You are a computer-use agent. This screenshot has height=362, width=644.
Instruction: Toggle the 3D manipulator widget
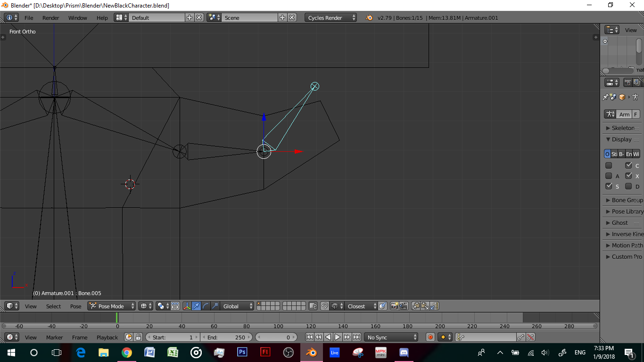coord(187,306)
